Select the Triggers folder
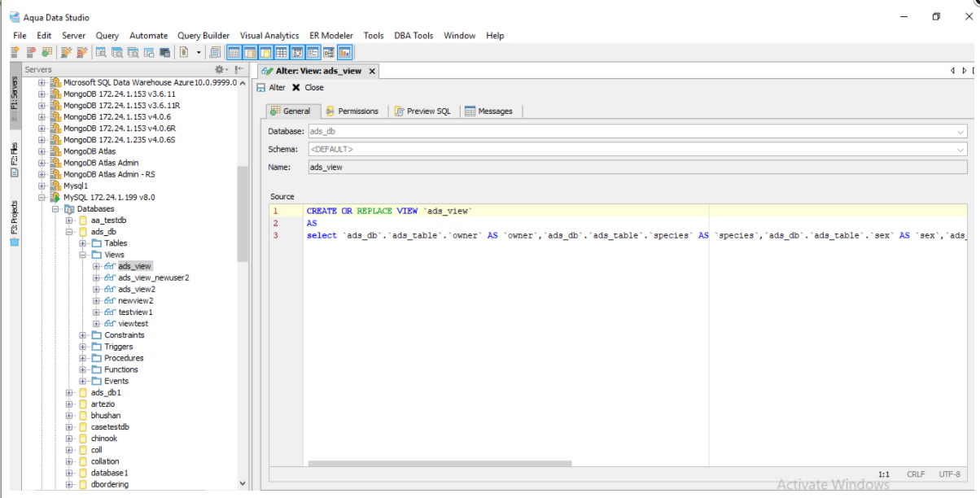The width and height of the screenshot is (980, 498). [x=118, y=347]
